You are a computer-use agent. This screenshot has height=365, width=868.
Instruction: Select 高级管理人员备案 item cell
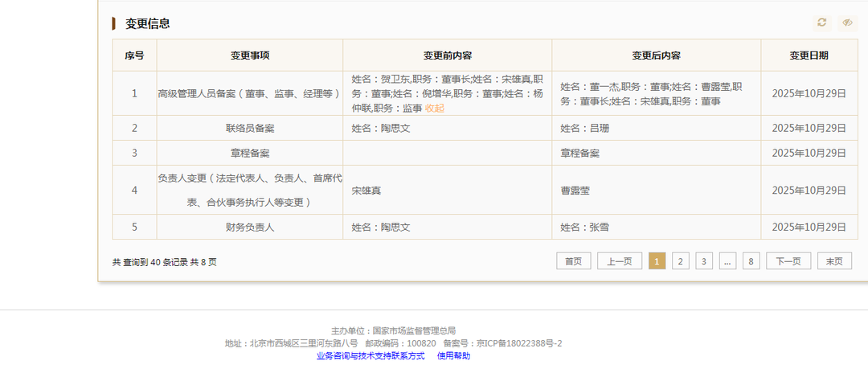[250, 93]
